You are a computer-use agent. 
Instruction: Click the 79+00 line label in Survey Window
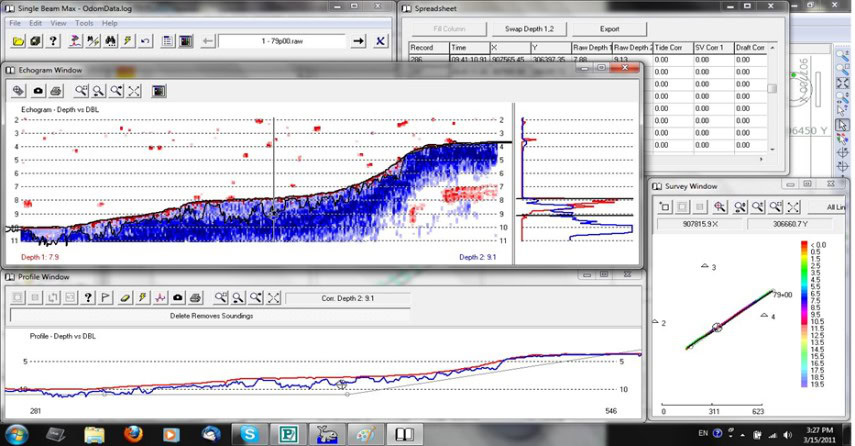782,294
